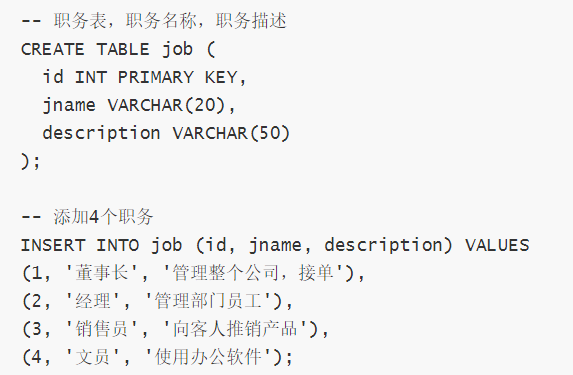Click the description column name in CREATE
Screen dimensions: 573x375
pyautogui.click(x=102, y=133)
